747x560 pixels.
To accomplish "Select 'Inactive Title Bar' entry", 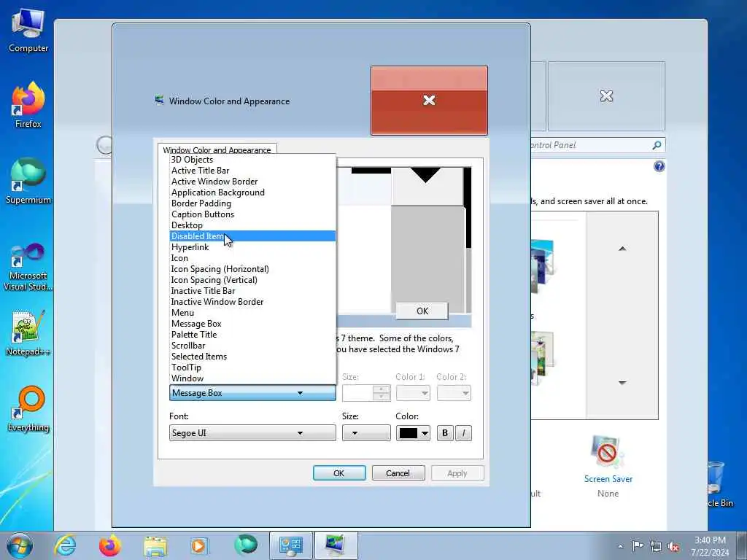I will (252, 291).
